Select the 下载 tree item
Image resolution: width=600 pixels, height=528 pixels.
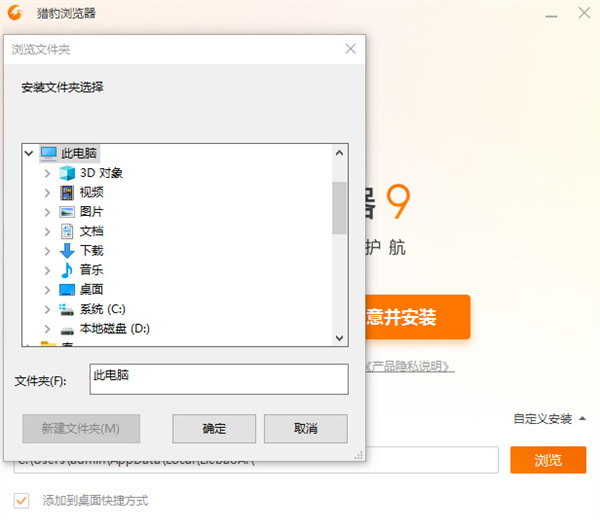91,251
